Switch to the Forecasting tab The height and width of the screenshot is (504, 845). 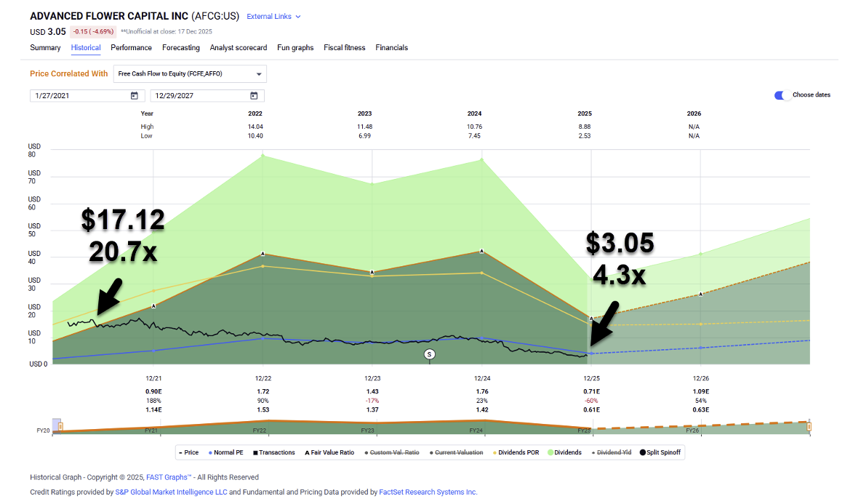[180, 48]
